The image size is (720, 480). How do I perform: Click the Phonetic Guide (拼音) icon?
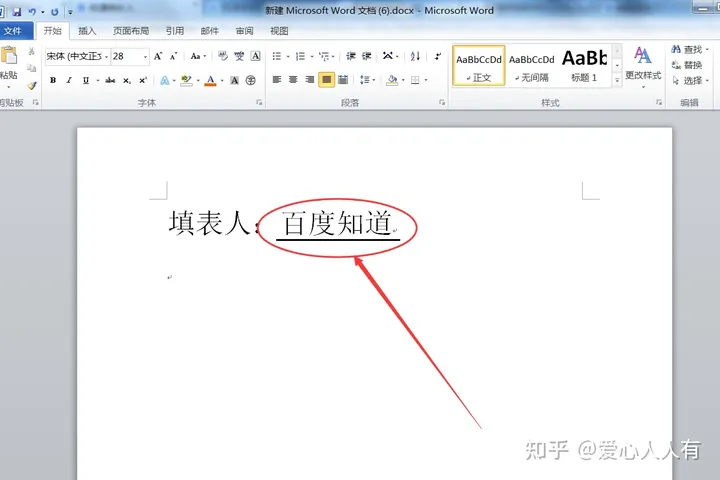239,56
